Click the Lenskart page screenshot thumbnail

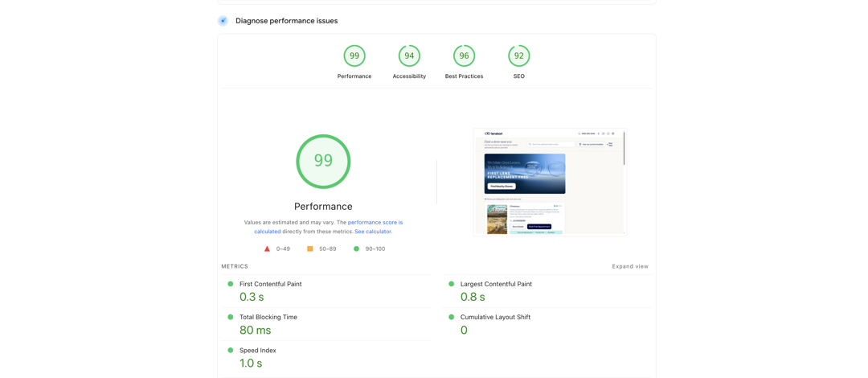(550, 183)
